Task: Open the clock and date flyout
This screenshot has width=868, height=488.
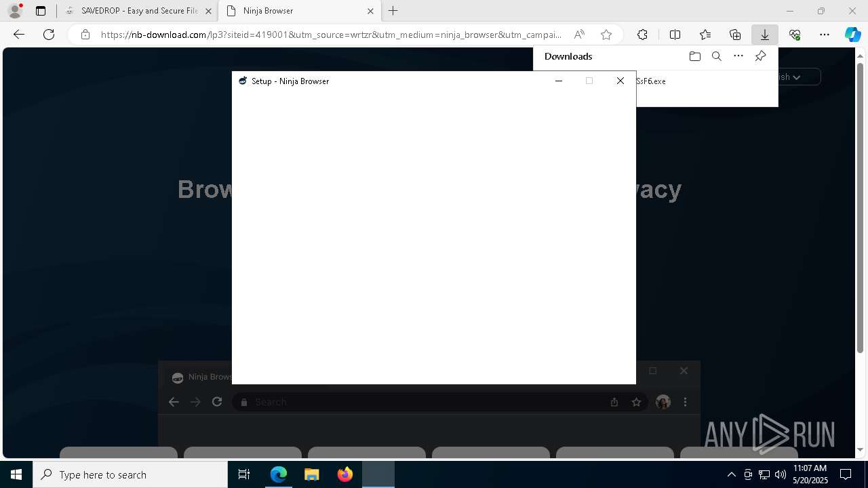Action: 810,474
